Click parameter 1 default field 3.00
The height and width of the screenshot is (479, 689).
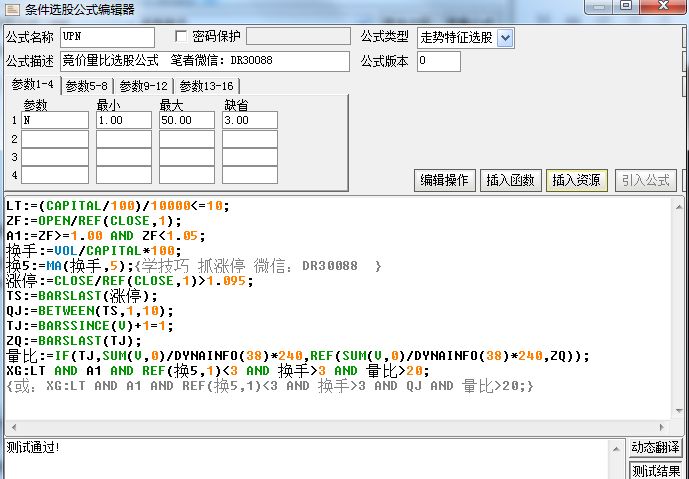250,120
